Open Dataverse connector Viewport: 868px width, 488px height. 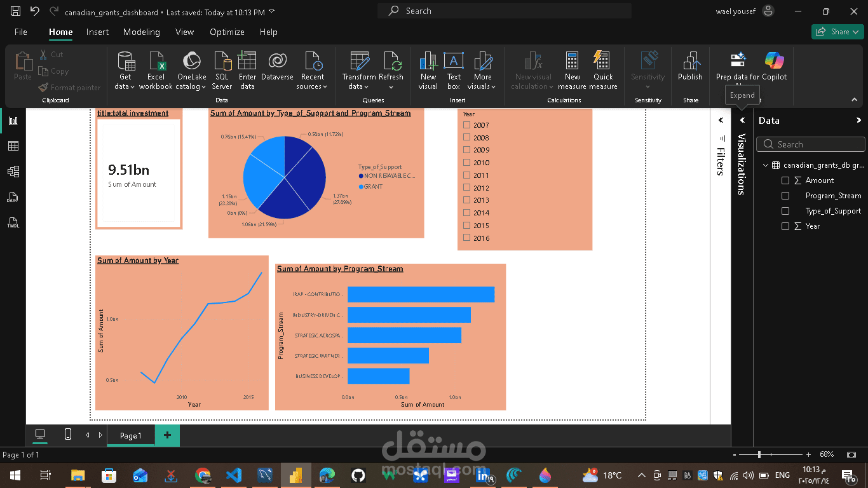(277, 66)
